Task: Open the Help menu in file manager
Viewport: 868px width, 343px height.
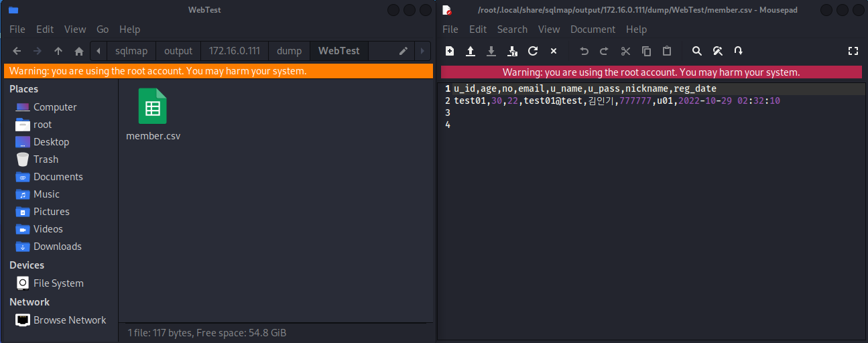Action: (x=130, y=29)
